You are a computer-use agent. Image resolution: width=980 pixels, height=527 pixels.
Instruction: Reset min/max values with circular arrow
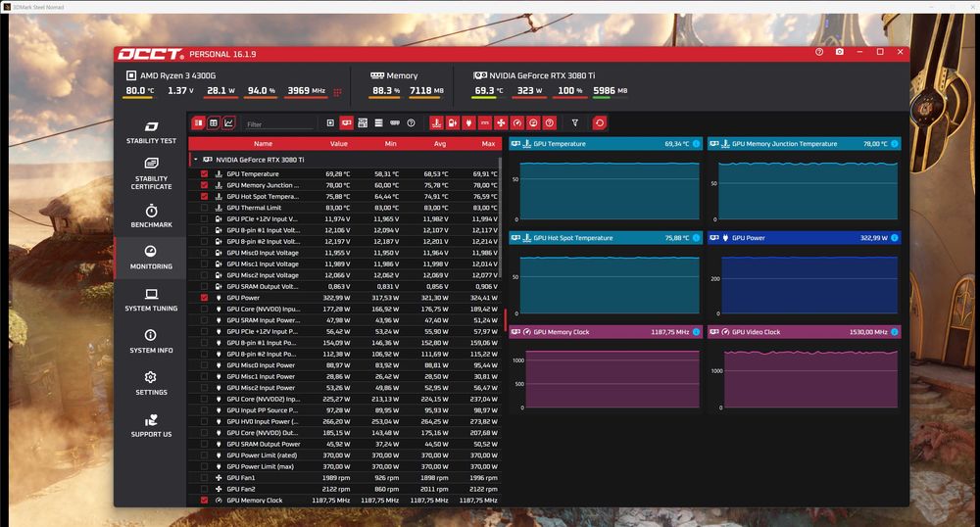point(600,123)
